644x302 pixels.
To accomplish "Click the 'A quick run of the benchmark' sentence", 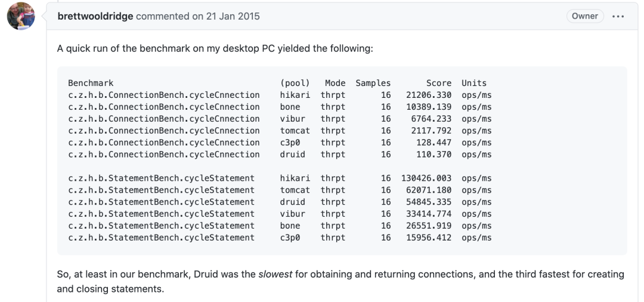I will (215, 48).
